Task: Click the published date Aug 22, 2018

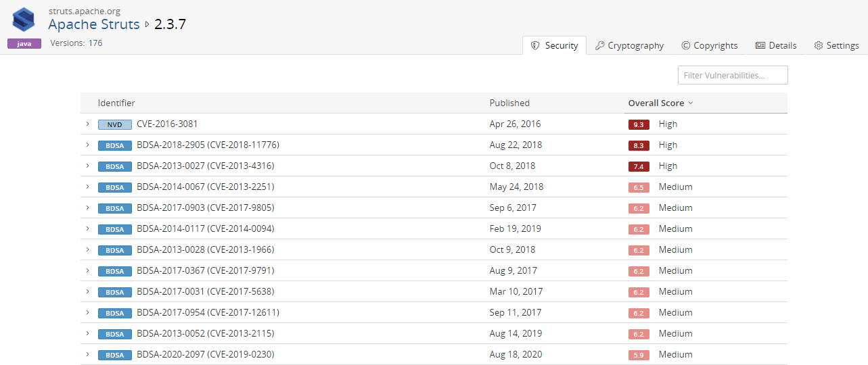Action: (x=516, y=145)
